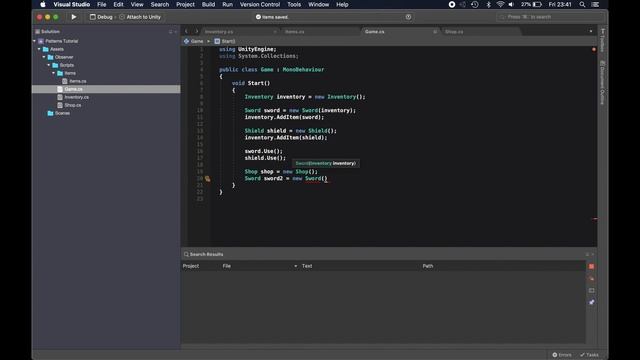640x360 pixels.
Task: Click the screen recording indicator icon
Action: (452, 4)
